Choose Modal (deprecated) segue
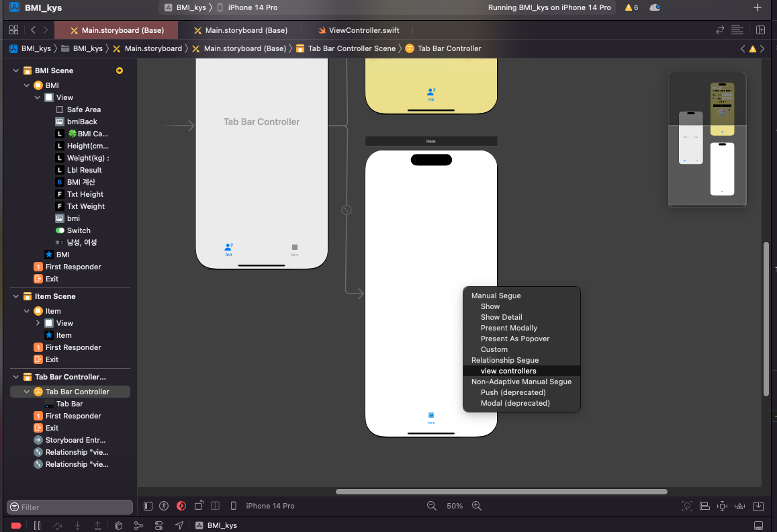The image size is (777, 532). point(515,403)
